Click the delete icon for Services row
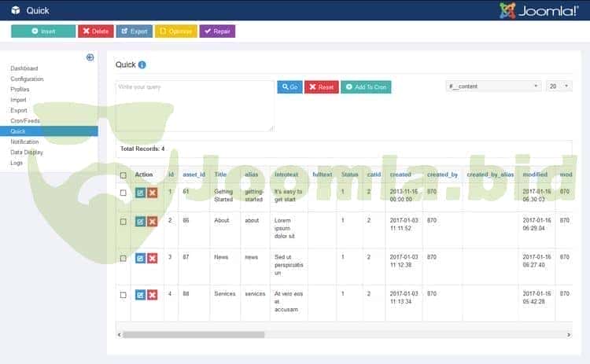Image resolution: width=590 pixels, height=364 pixels. (x=152, y=295)
